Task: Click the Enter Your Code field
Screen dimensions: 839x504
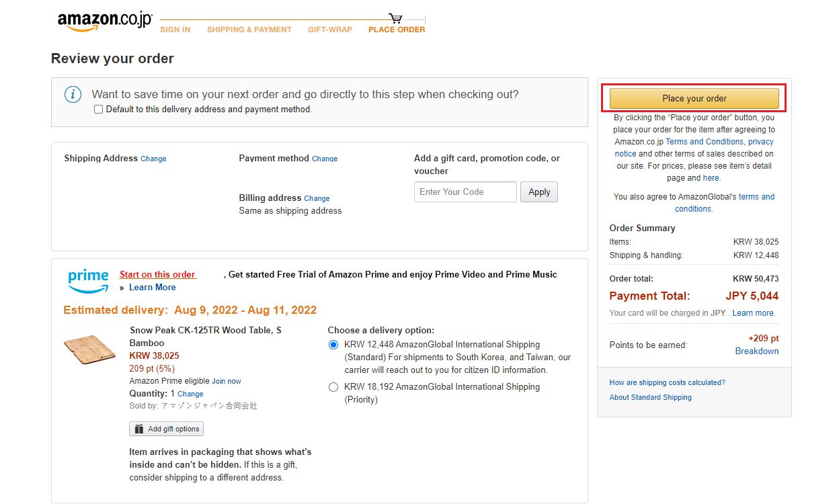Action: (x=465, y=192)
